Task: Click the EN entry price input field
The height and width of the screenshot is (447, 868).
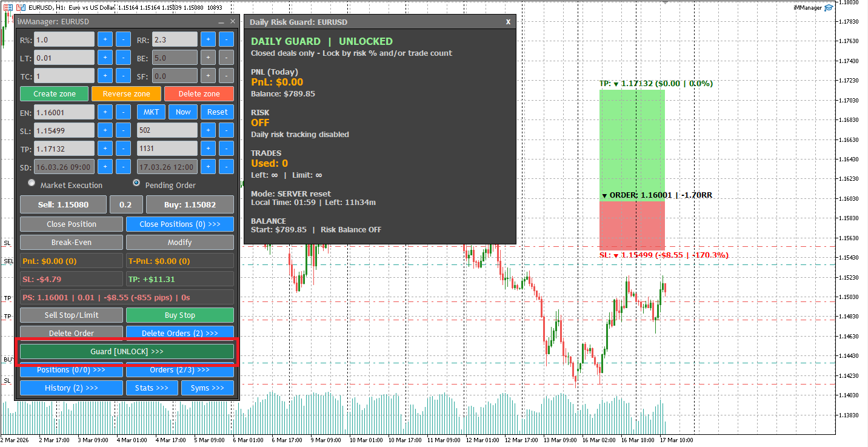Action: [64, 112]
